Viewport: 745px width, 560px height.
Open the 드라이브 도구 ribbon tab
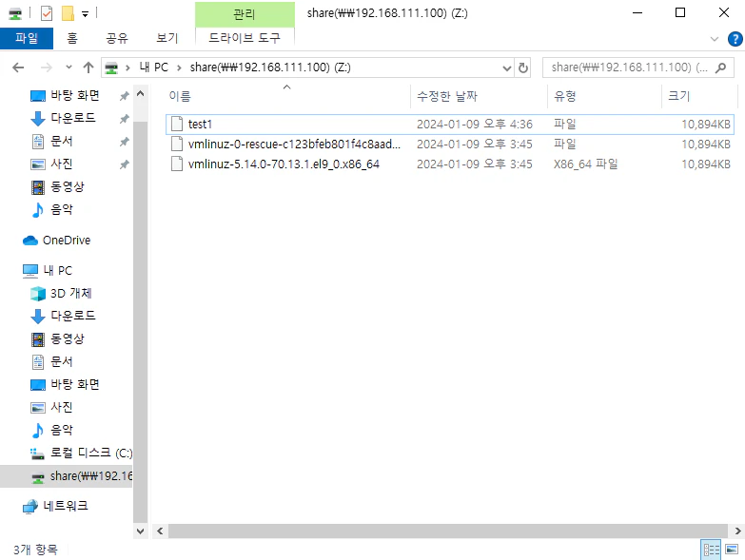pos(245,37)
